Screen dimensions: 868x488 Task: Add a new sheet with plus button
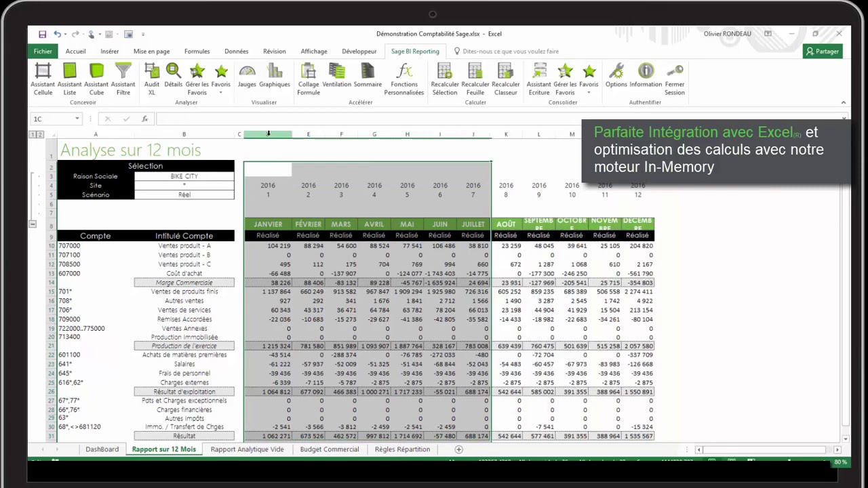[458, 449]
